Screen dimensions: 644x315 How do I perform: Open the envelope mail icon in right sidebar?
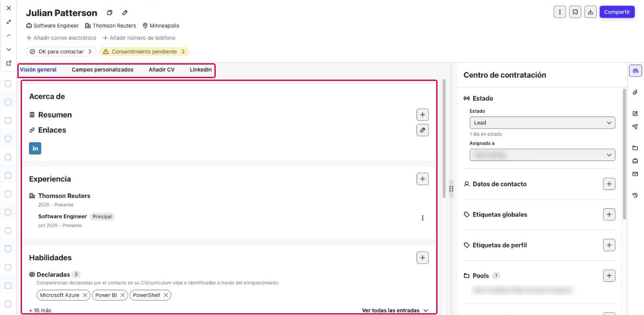pyautogui.click(x=635, y=174)
